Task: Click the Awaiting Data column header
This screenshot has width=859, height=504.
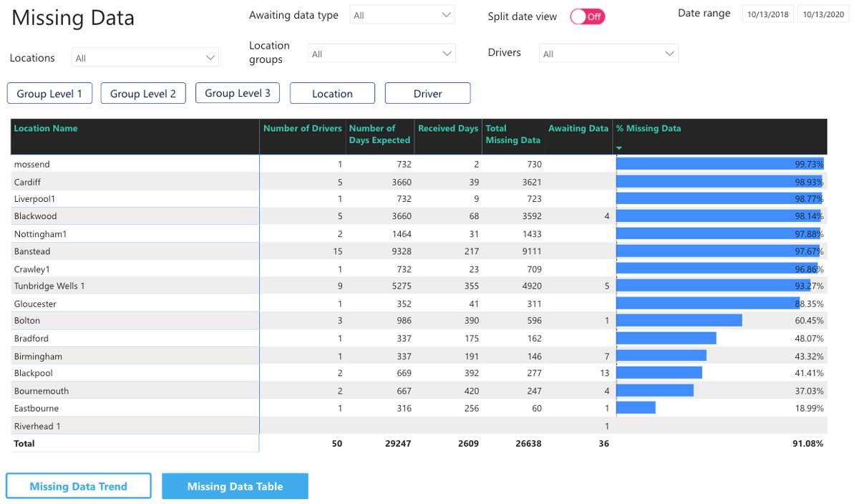Action: click(x=578, y=129)
